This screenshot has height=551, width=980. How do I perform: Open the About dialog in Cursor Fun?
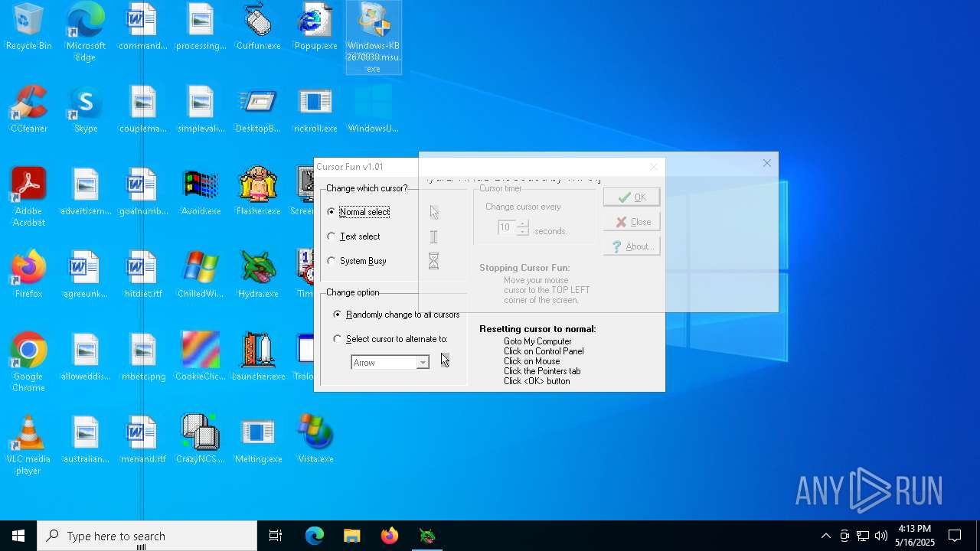coord(632,246)
